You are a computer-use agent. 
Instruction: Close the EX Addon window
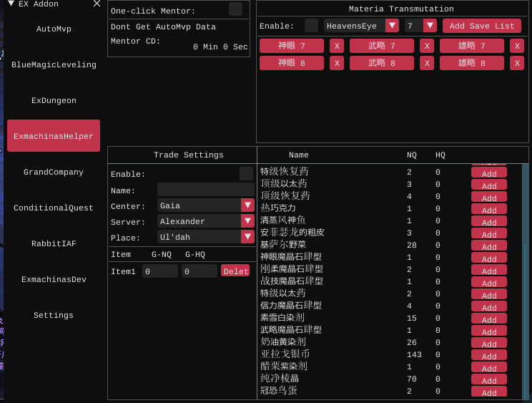97,4
